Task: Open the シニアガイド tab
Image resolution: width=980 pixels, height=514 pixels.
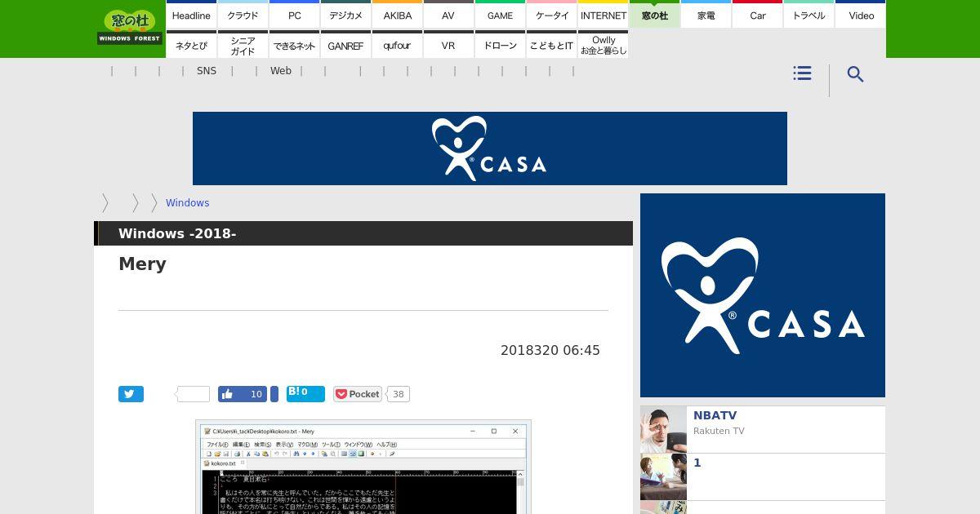Action: click(x=243, y=45)
